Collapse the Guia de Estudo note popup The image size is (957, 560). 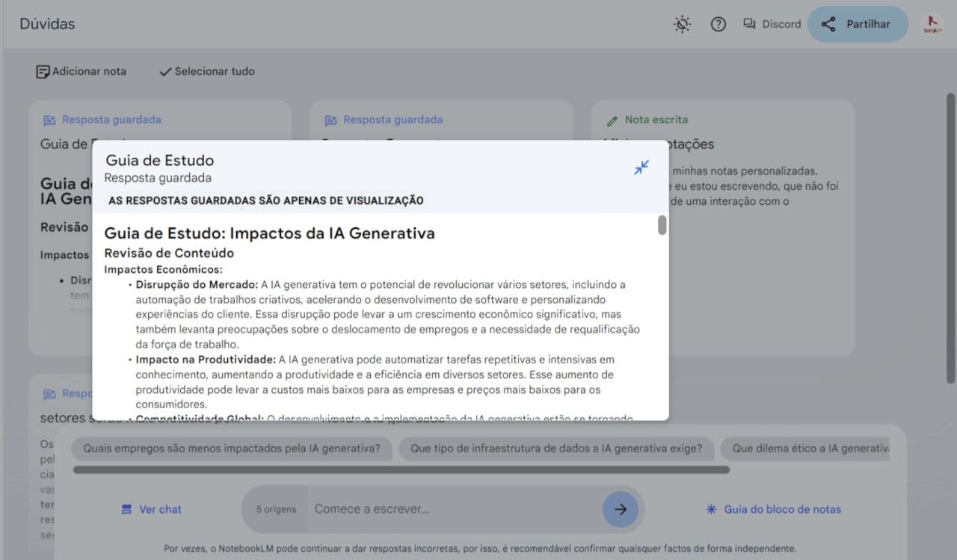641,167
